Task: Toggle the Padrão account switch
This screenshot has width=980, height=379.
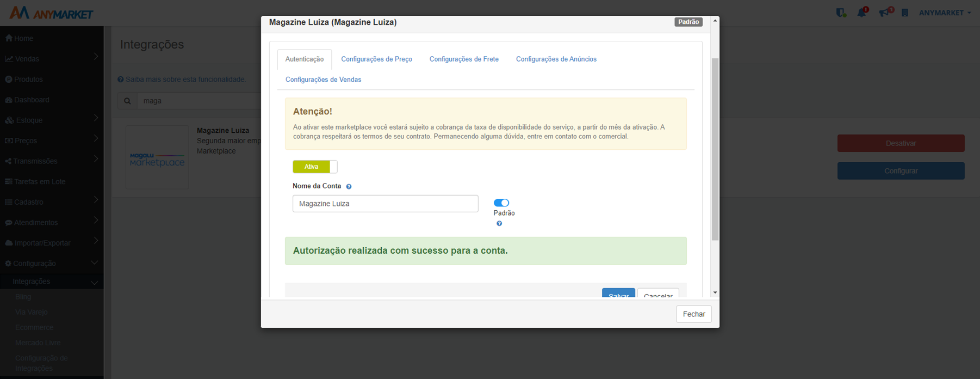Action: (501, 203)
